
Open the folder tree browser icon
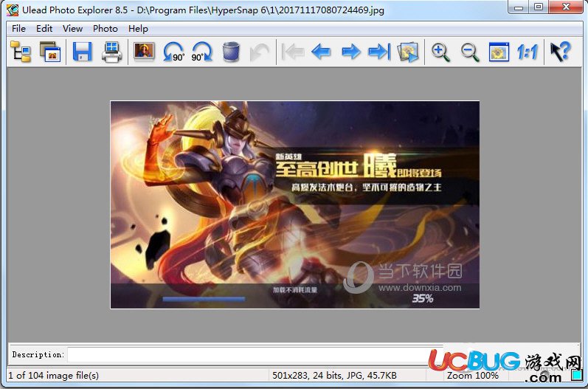[20, 52]
